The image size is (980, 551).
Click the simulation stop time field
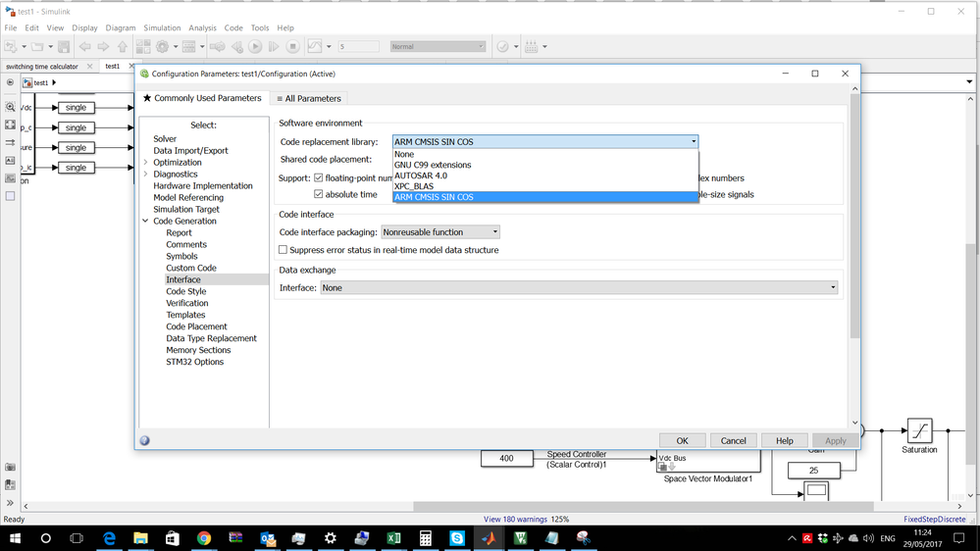358,46
